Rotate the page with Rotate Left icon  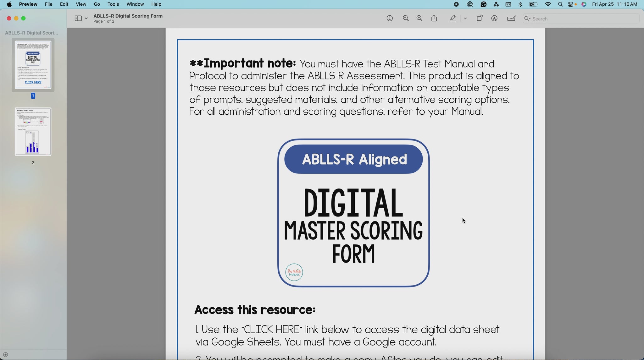pos(479,19)
